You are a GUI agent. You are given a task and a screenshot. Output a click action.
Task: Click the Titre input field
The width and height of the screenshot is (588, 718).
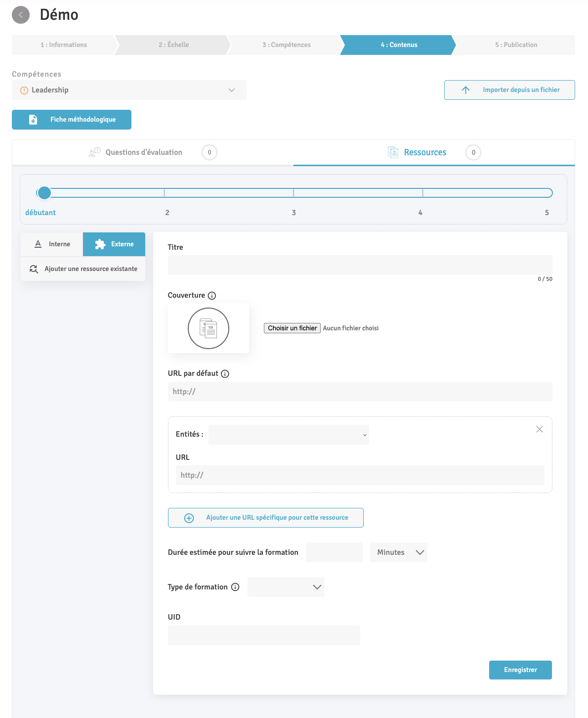tap(360, 265)
